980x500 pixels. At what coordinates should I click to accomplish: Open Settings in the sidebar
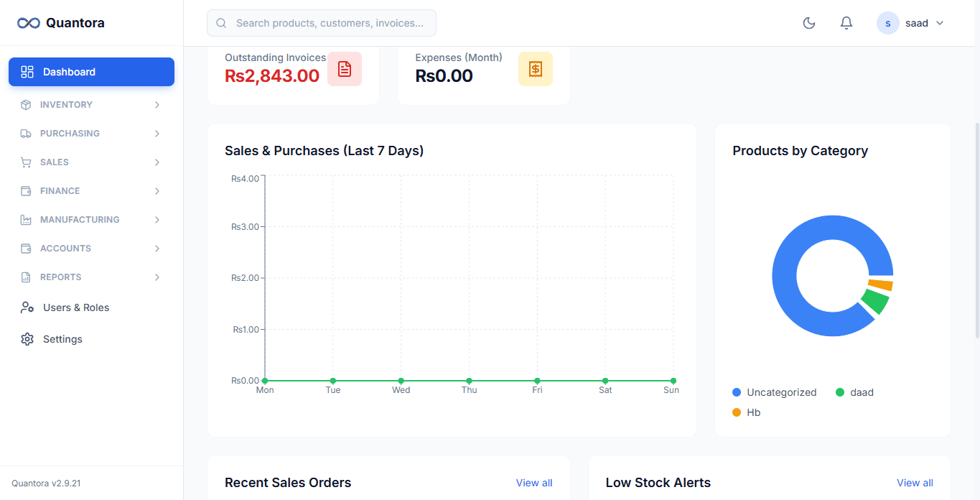point(91,339)
